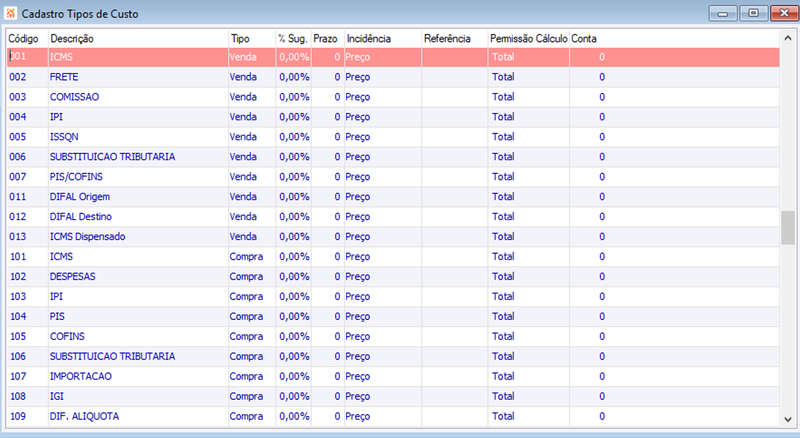
Task: Click the Incidência column header
Action: point(383,39)
